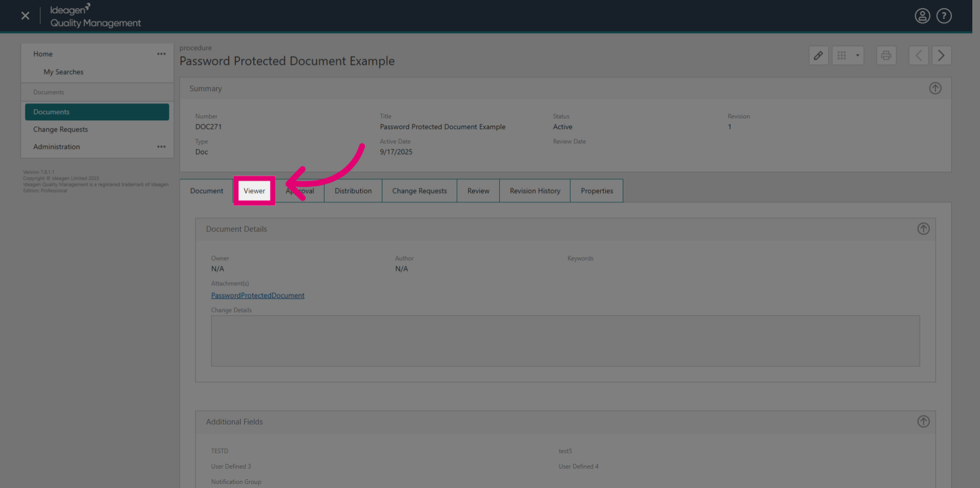Click the User Defined 3 label
The height and width of the screenshot is (488, 980).
point(231,467)
